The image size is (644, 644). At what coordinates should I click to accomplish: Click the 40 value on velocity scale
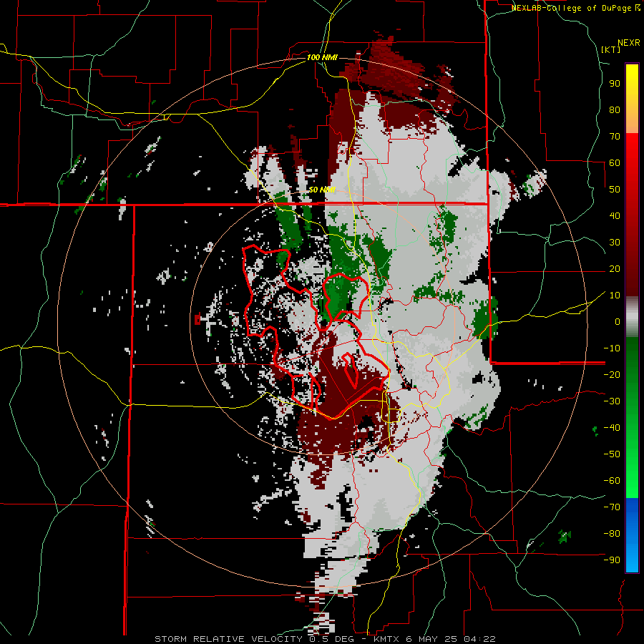tap(615, 215)
